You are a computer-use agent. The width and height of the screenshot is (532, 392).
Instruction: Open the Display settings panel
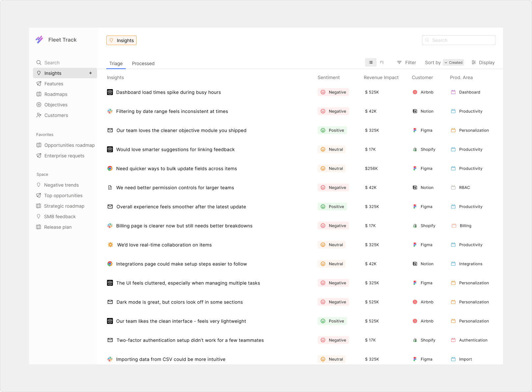pos(483,62)
